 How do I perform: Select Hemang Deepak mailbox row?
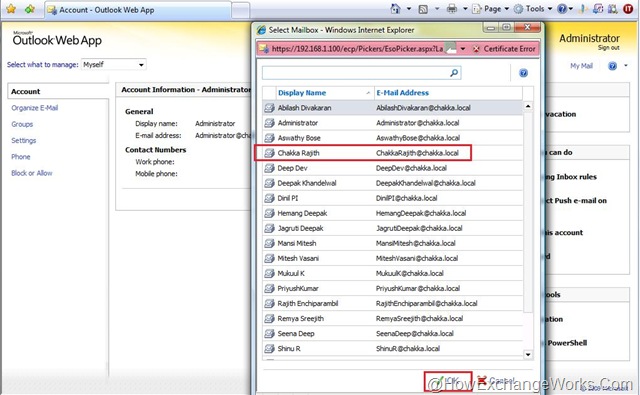coord(392,213)
